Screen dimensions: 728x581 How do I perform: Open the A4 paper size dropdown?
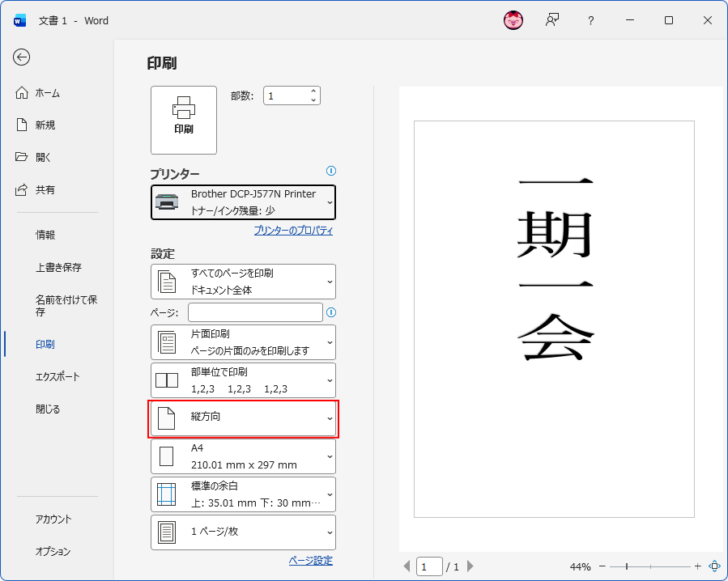point(243,457)
